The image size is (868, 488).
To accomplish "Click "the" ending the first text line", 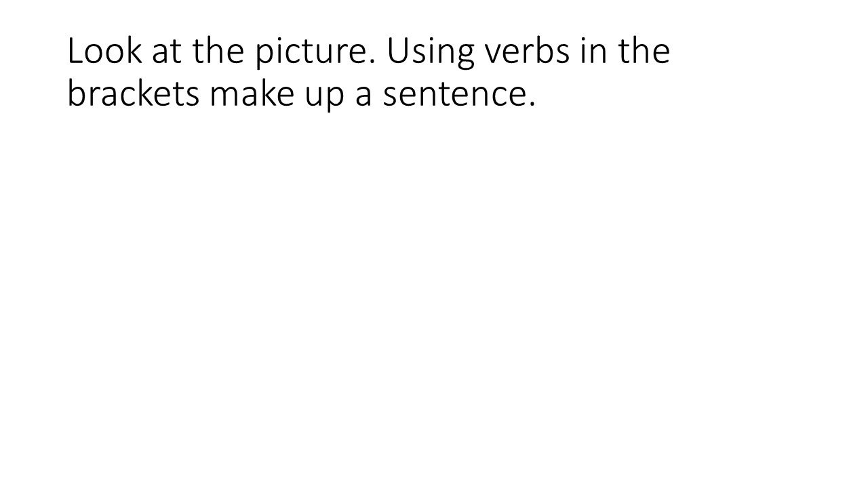I will 642,52.
